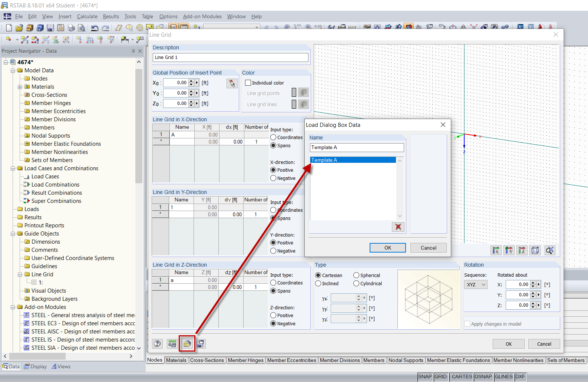Image resolution: width=588 pixels, height=382 pixels.
Task: Choose the Spherical grid type
Action: pyautogui.click(x=356, y=275)
